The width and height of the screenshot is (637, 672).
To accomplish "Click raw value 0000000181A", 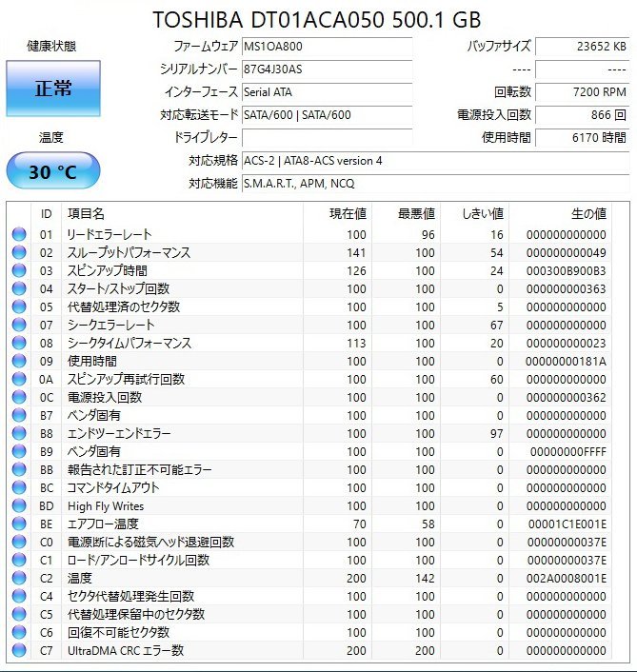I will coord(567,362).
